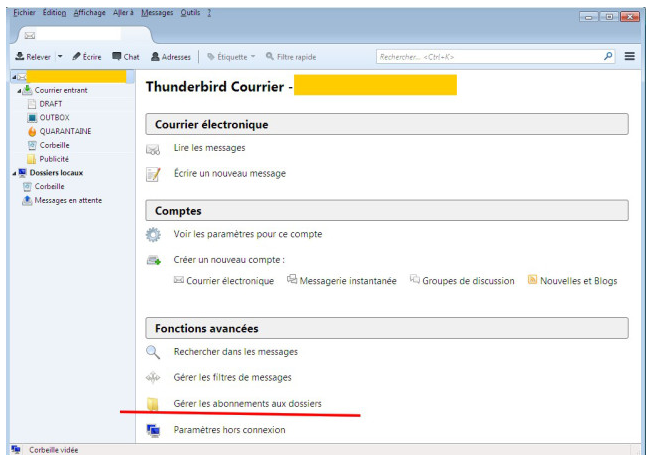Select the QUARANTAINE folder
The height and width of the screenshot is (464, 646).
click(x=65, y=131)
